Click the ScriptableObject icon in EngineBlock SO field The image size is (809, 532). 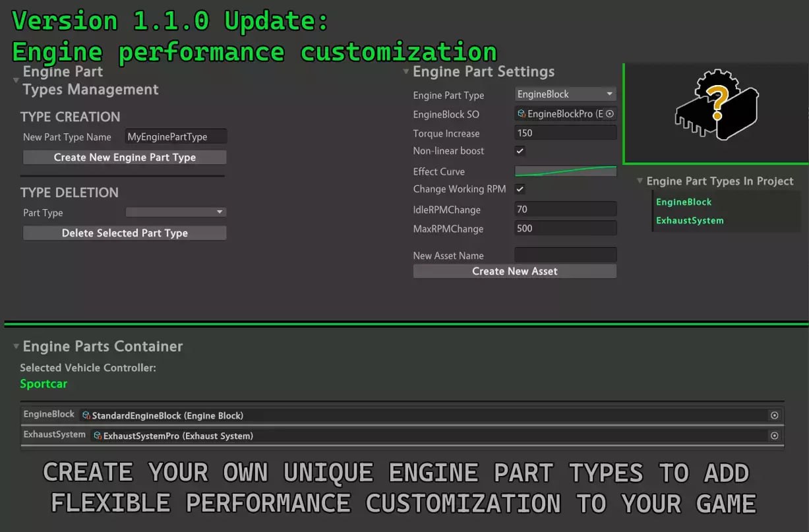click(x=521, y=113)
